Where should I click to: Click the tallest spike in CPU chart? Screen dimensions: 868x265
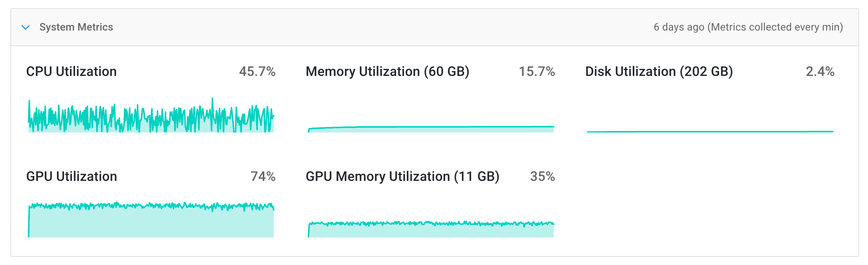point(213,100)
